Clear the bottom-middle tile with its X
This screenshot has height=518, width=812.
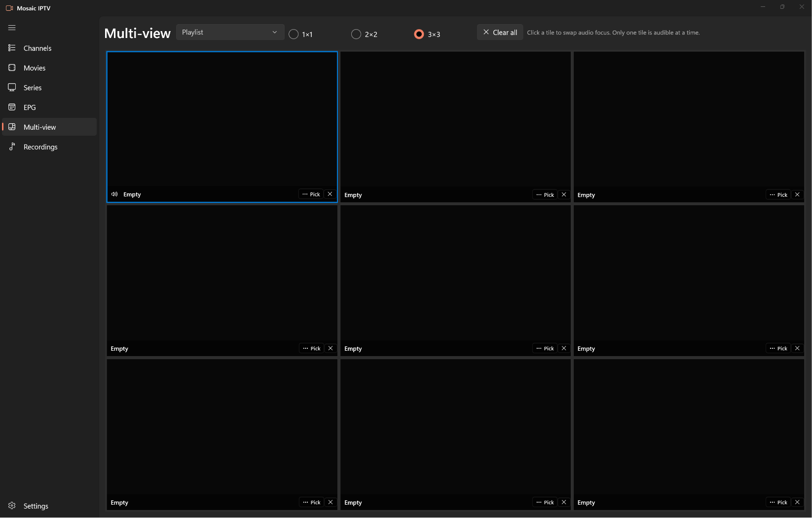click(x=564, y=502)
